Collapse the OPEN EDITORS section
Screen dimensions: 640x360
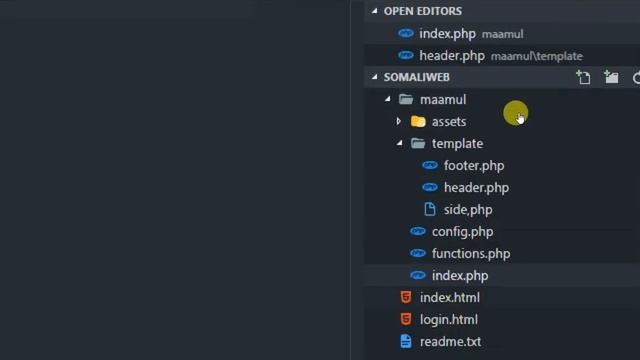coord(375,11)
